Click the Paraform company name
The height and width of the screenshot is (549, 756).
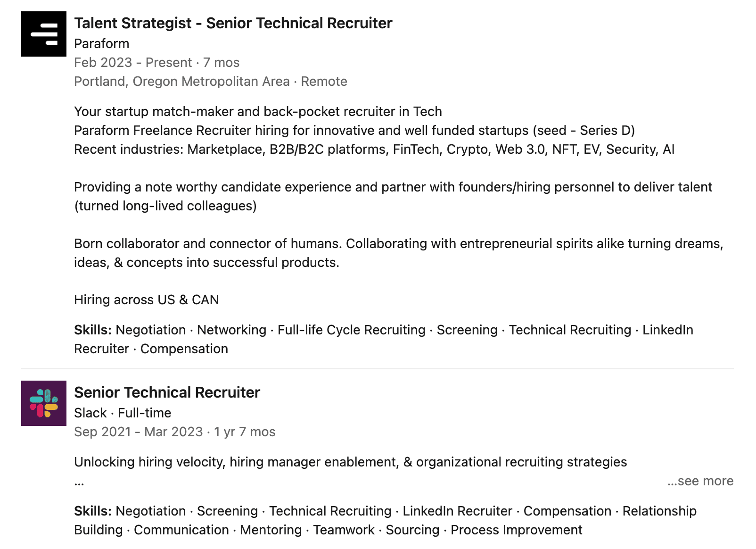(x=101, y=44)
